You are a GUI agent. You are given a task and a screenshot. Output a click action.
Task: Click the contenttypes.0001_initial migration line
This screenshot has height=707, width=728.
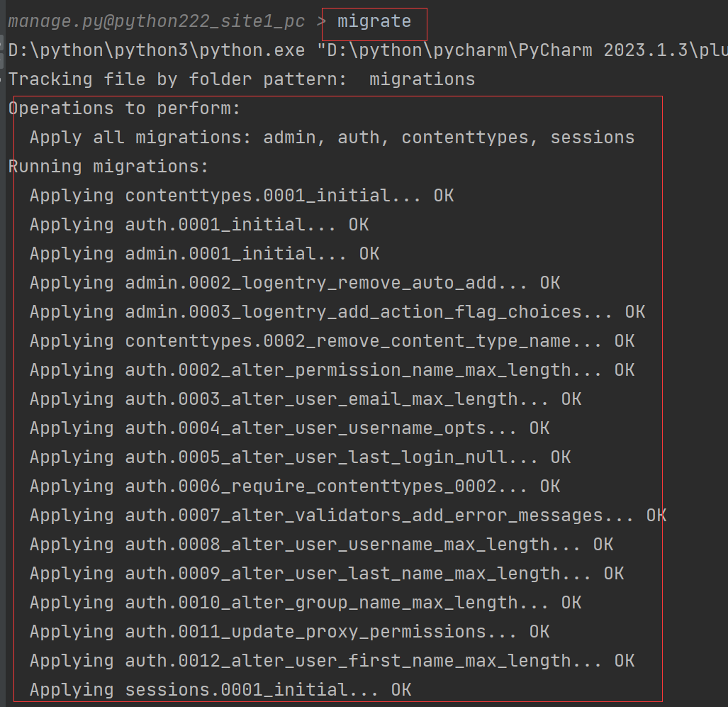pos(241,196)
